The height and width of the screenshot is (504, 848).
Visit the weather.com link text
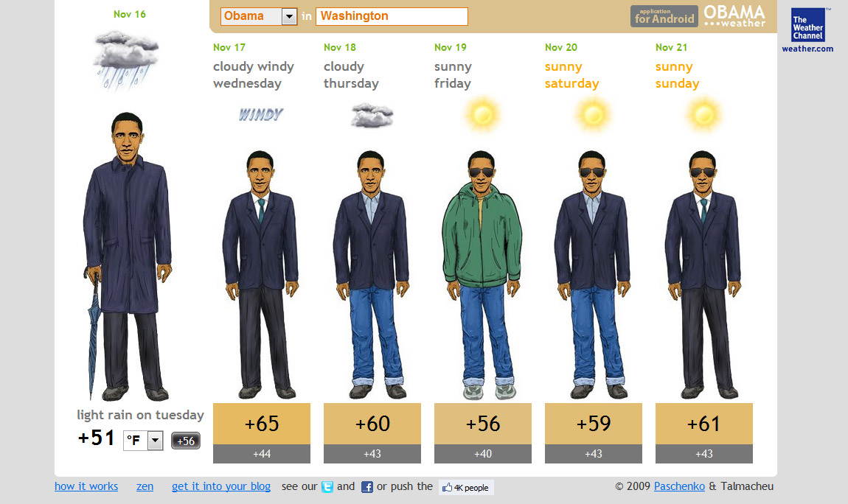pyautogui.click(x=807, y=49)
